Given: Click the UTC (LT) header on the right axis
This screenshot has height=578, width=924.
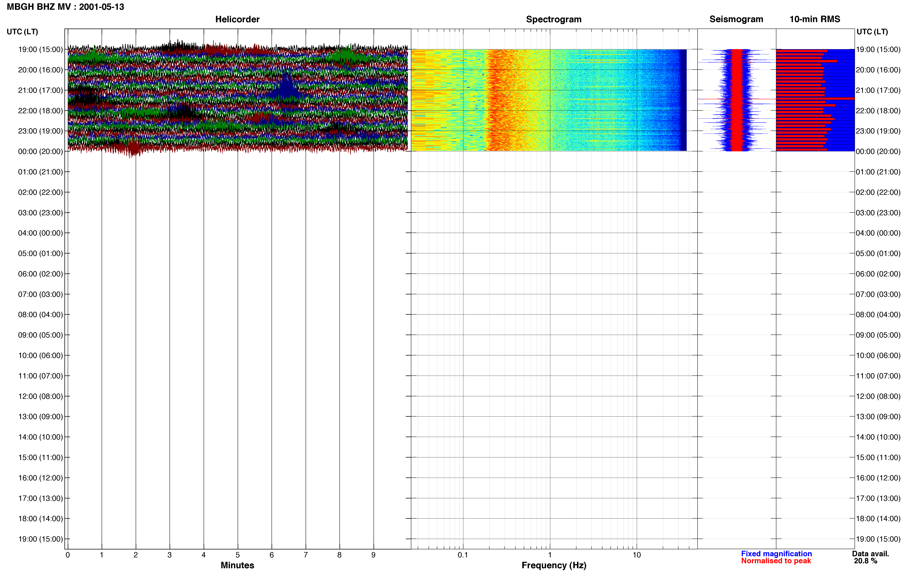Looking at the screenshot, I should click(x=872, y=32).
